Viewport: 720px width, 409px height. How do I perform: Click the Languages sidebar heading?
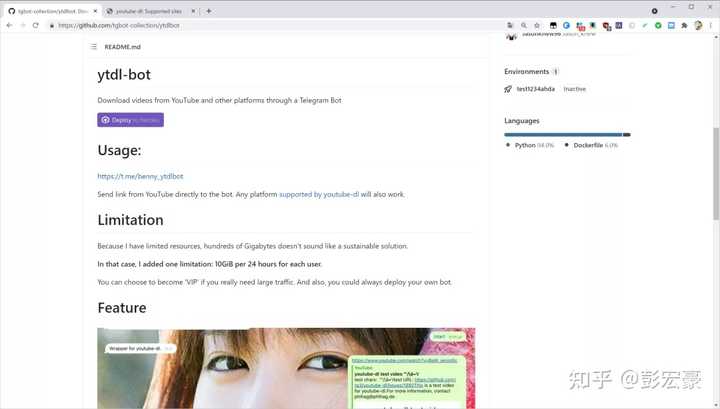pos(522,121)
